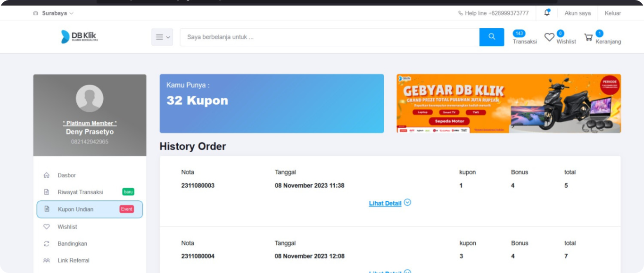644x273 pixels.
Task: Select the Dasbor home icon in sidebar
Action: pos(46,175)
